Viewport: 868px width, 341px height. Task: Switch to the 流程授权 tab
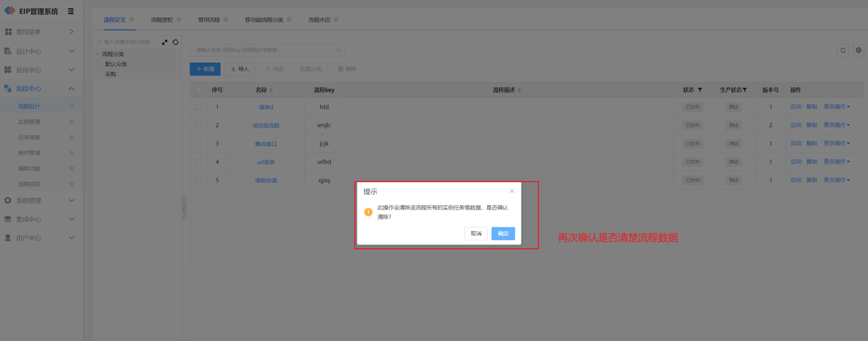point(162,20)
